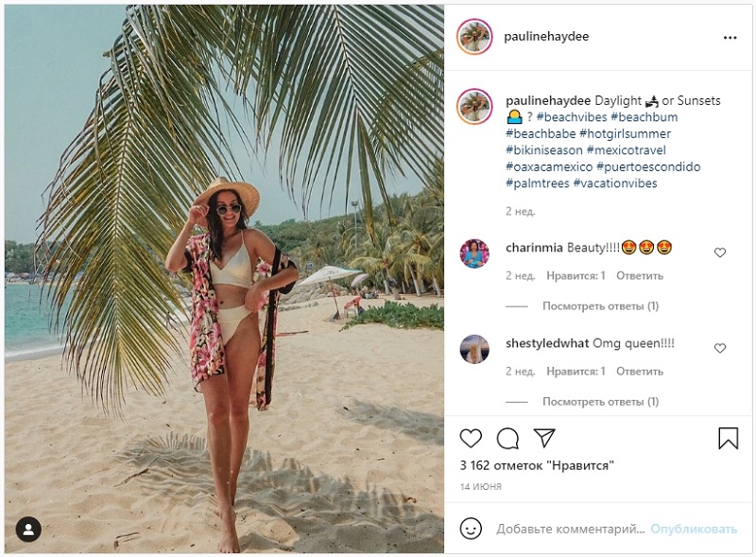Like the post with the heart icon
The image size is (756, 557).
point(471,438)
